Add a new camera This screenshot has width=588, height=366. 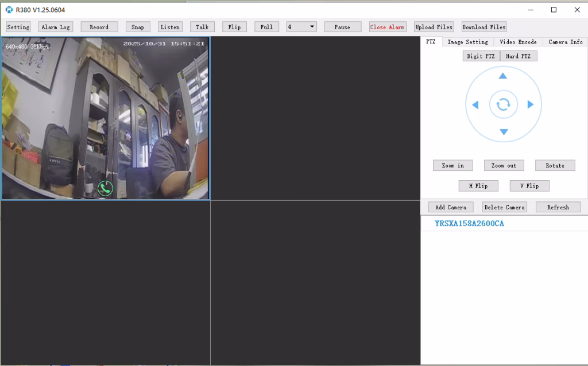tap(450, 207)
